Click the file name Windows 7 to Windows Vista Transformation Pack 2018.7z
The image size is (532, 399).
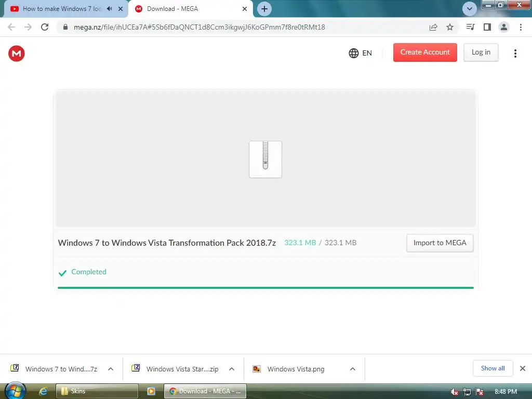coord(167,243)
